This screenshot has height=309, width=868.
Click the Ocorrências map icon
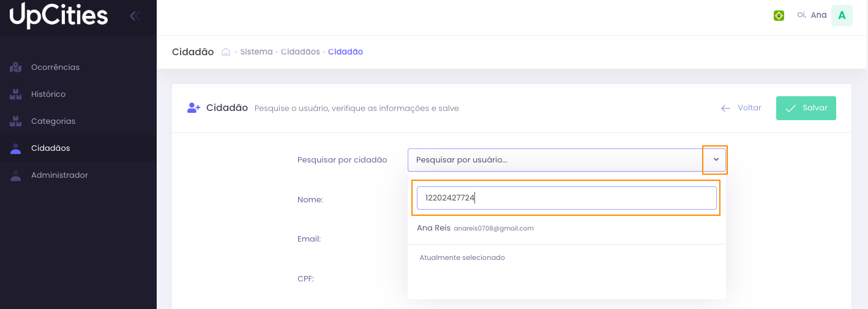pyautogui.click(x=16, y=67)
